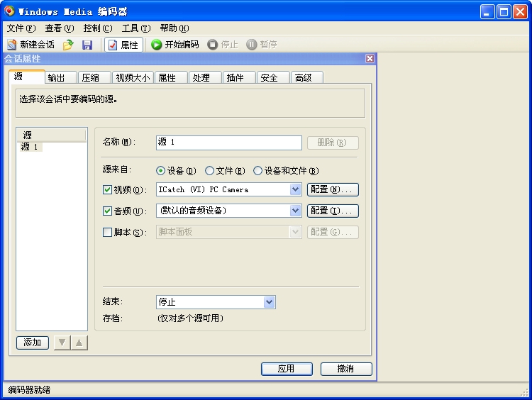Image resolution: width=532 pixels, height=400 pixels.
Task: Enable the 脚本(S) checkbox
Action: (107, 233)
